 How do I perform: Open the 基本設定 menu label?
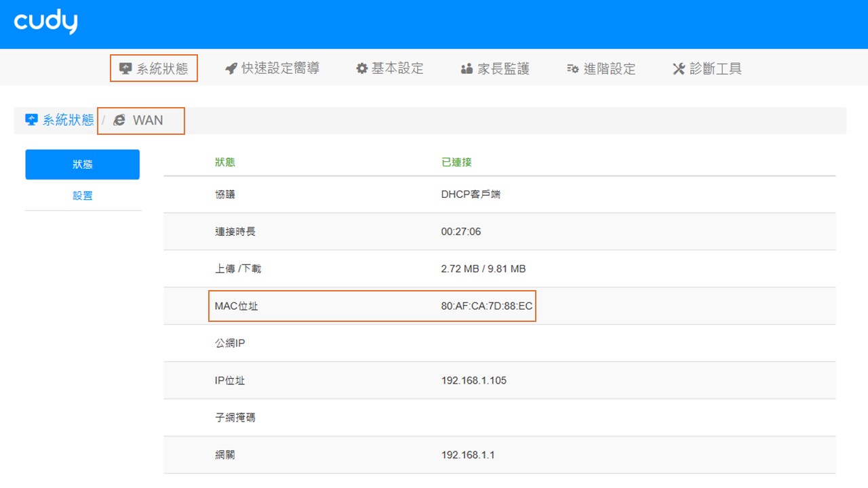397,68
